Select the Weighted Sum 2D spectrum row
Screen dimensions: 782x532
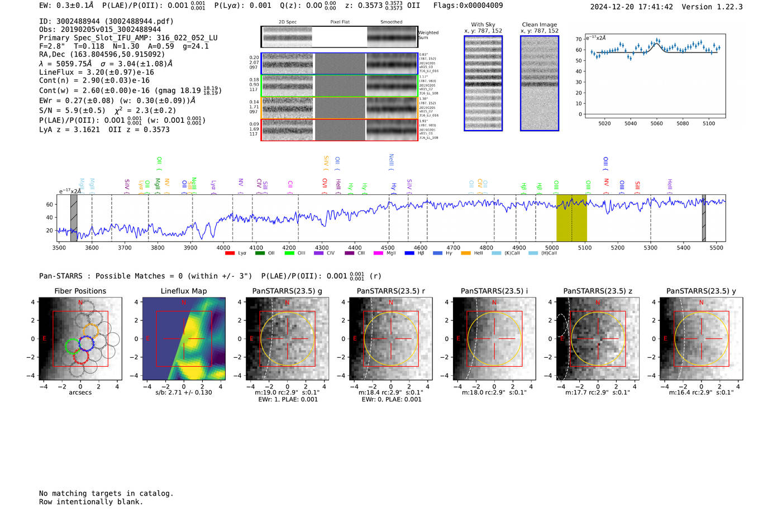click(340, 37)
